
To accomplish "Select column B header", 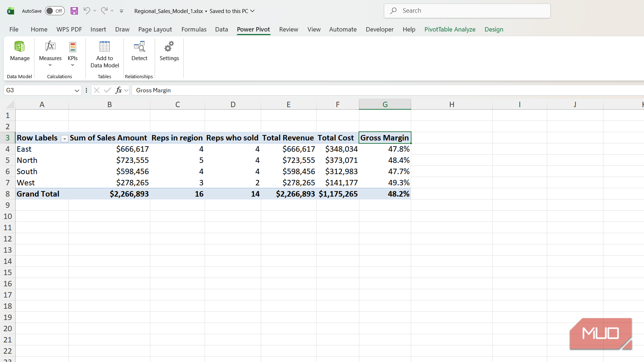I will pyautogui.click(x=109, y=104).
